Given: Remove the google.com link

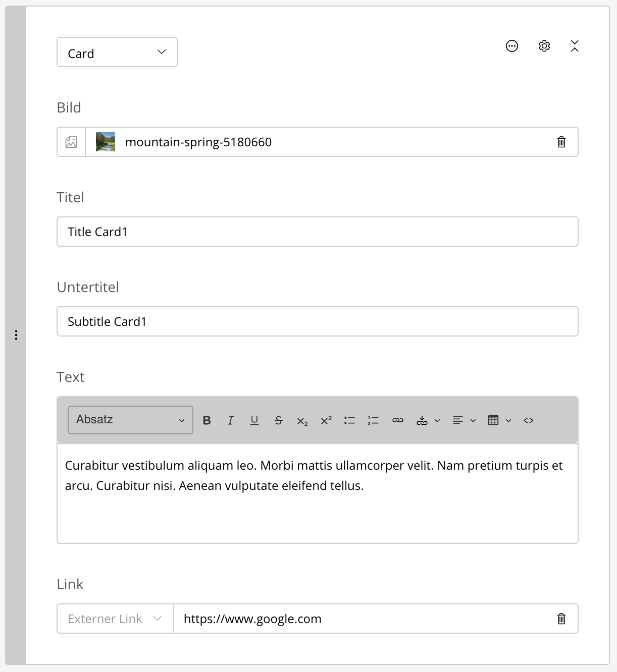Looking at the screenshot, I should click(561, 619).
